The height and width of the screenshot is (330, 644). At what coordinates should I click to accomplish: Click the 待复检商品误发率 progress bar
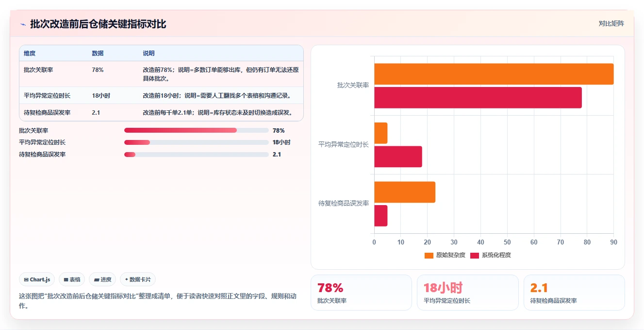point(197,155)
